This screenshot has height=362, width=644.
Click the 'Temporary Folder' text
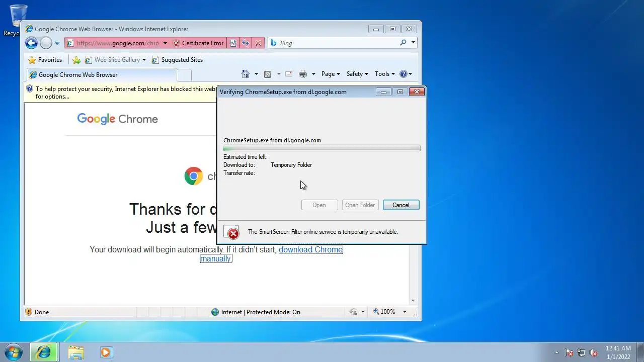(x=291, y=165)
